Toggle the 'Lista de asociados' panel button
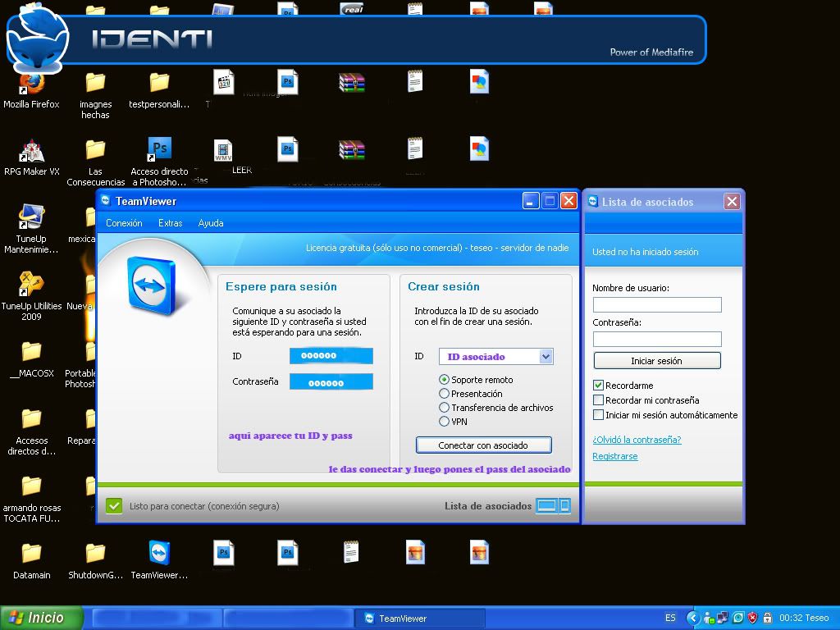840x630 pixels. (554, 505)
